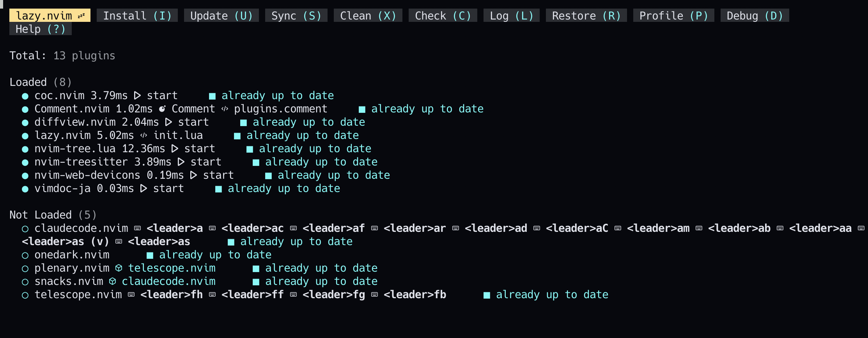868x338 pixels.
Task: Click the hollow circle icon beside onedark.nvim
Action: [x=25, y=255]
